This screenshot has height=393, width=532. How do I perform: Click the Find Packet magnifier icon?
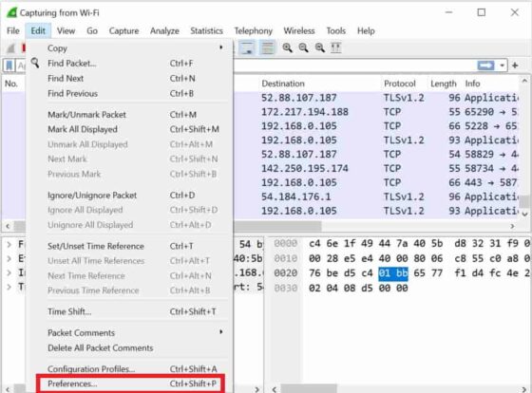click(35, 63)
